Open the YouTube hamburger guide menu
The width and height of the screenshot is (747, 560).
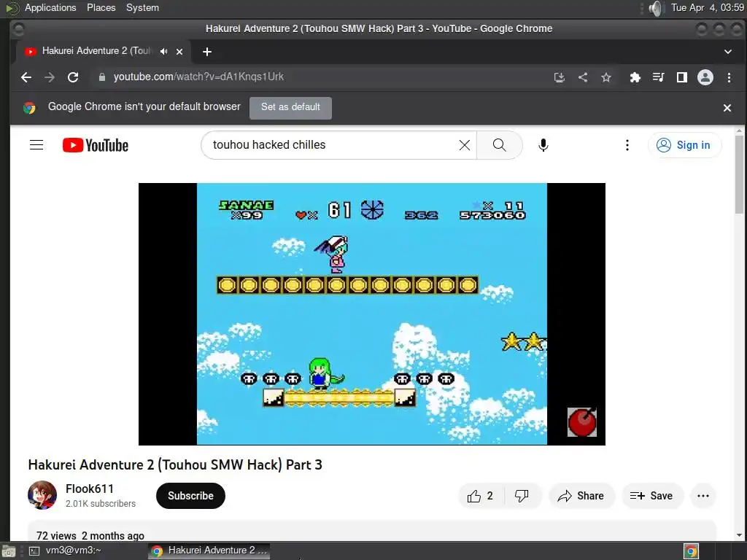[x=36, y=145]
